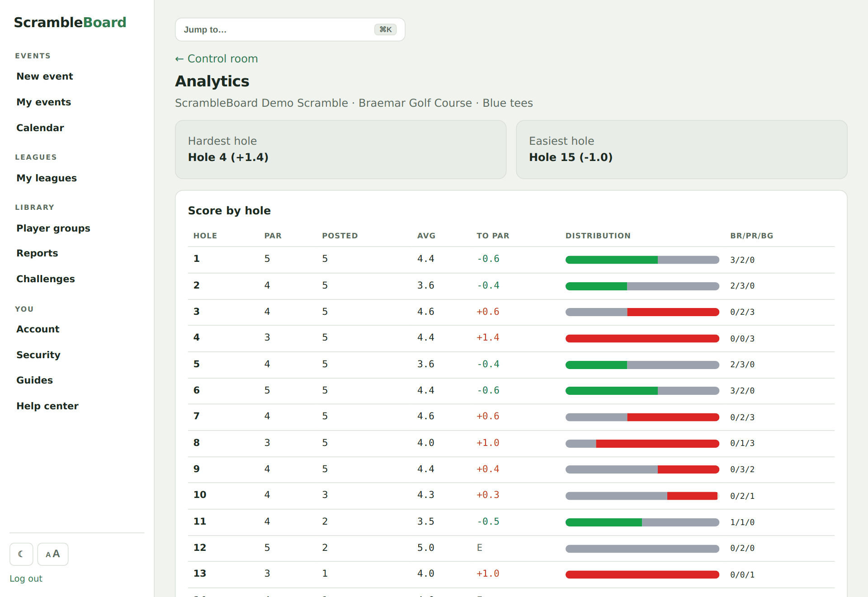This screenshot has height=597, width=868.
Task: Click the 0/2/1 breakdown value
Action: pos(742,496)
